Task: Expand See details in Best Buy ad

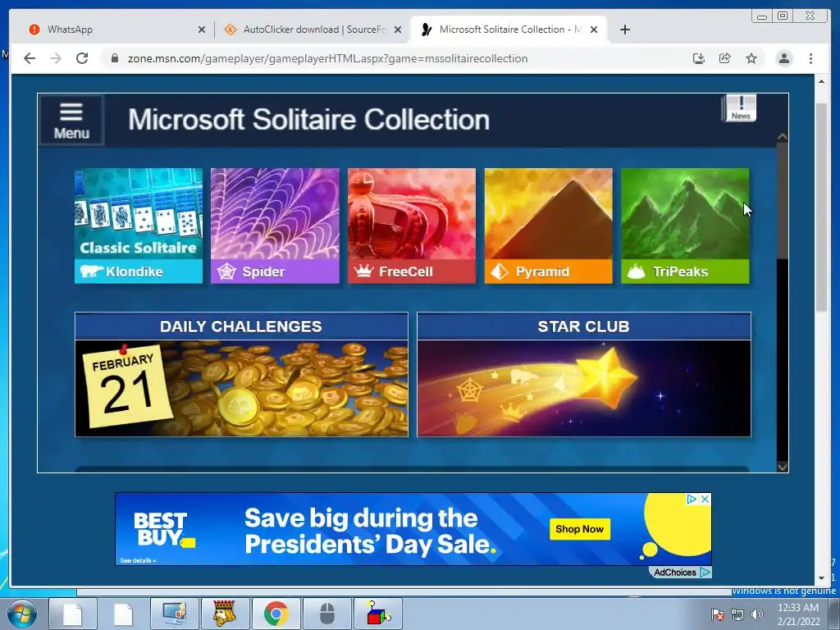Action: coord(138,560)
